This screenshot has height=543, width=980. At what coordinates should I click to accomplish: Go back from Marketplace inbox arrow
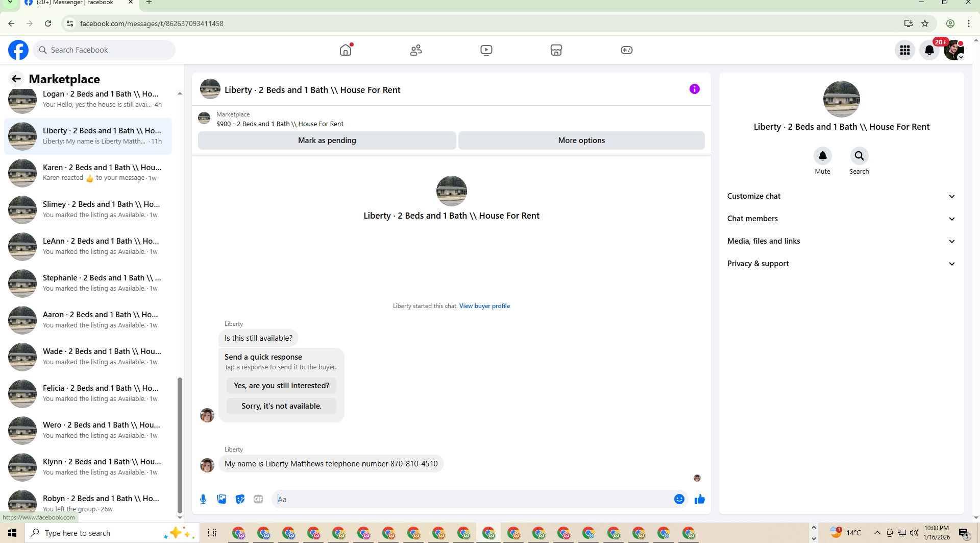(x=16, y=79)
